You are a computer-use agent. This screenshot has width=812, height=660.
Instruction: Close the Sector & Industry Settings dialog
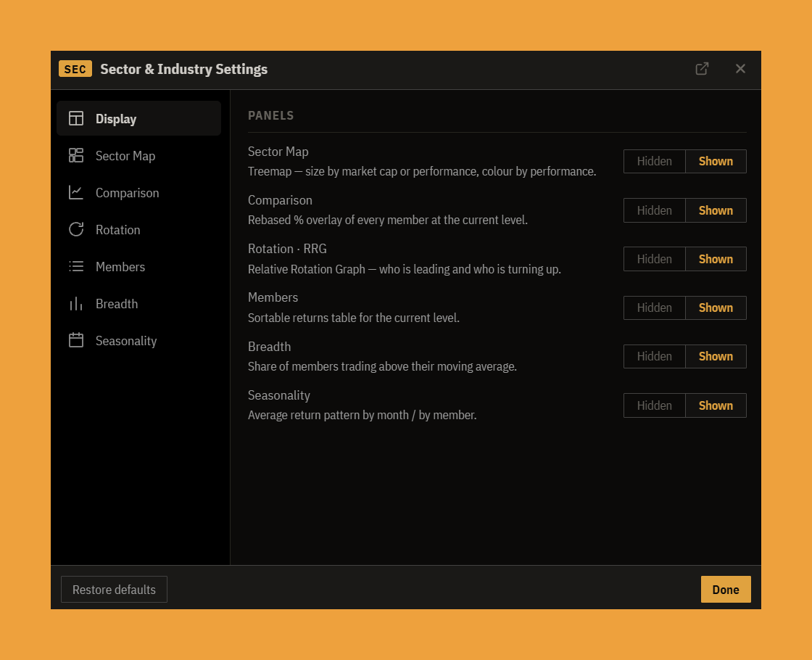coord(740,69)
